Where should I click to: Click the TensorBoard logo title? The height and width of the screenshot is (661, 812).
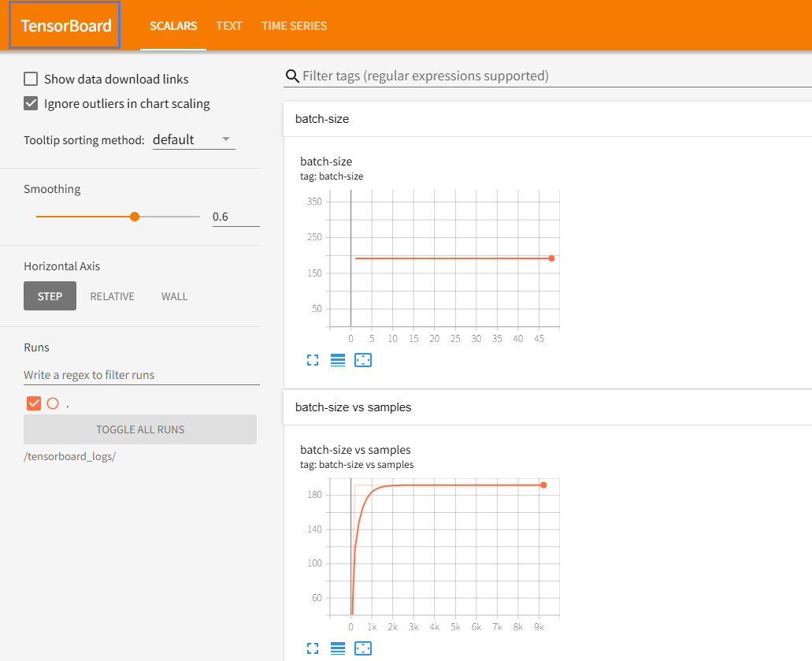point(65,25)
